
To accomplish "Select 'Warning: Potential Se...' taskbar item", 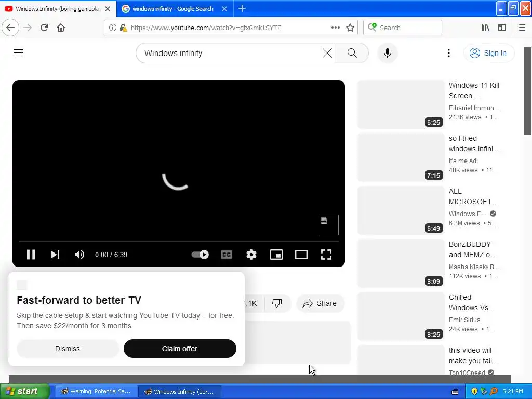I will click(x=96, y=391).
